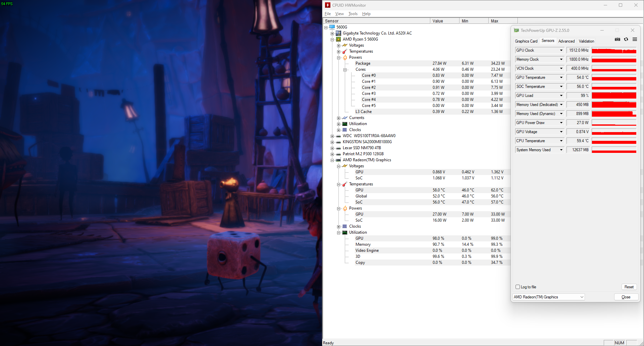Click the Radeon Powers flame icon
This screenshot has height=346, width=644.
point(345,208)
